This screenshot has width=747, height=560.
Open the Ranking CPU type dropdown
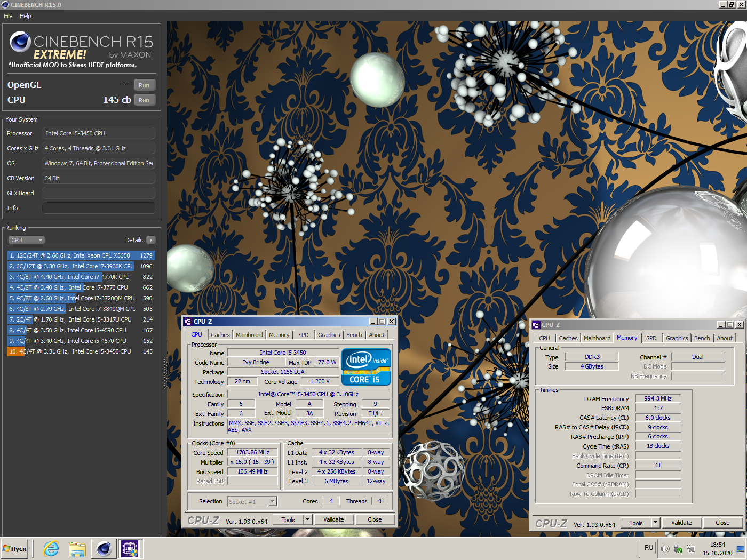tap(26, 240)
